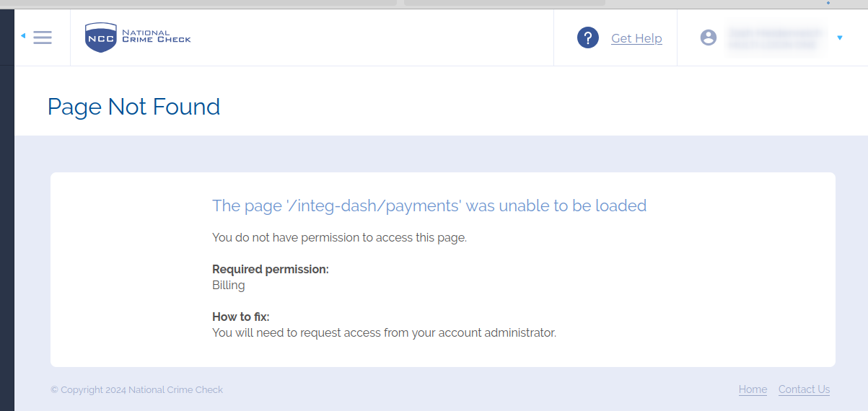Go to the Home footer link
The image size is (868, 411).
tap(753, 389)
